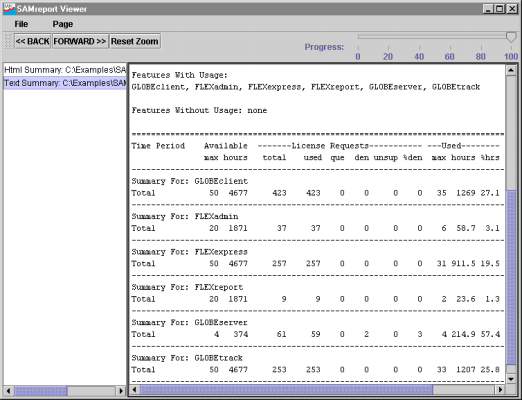Click the Progress slider thumb at 100
Screen dimensions: 522x400
511,37
